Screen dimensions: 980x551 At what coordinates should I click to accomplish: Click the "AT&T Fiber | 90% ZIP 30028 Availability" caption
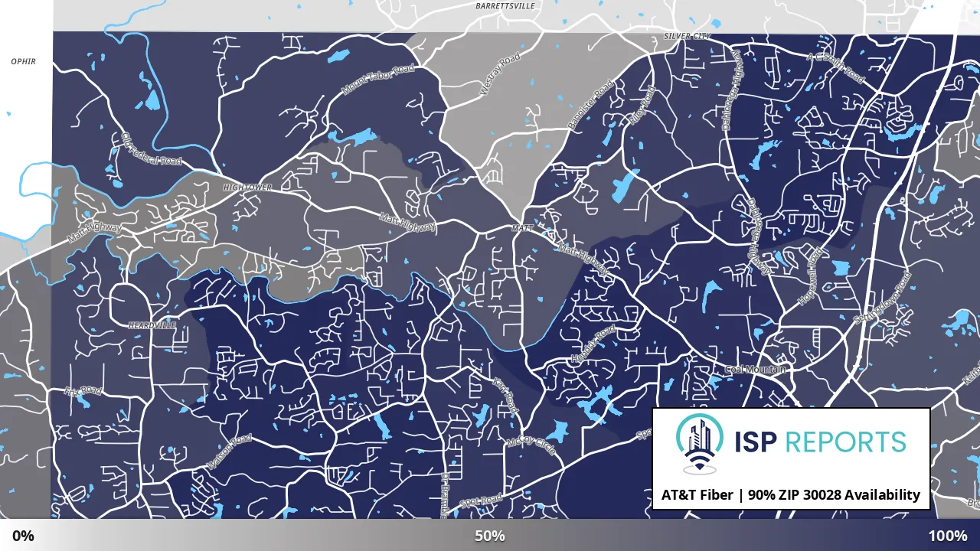click(791, 495)
